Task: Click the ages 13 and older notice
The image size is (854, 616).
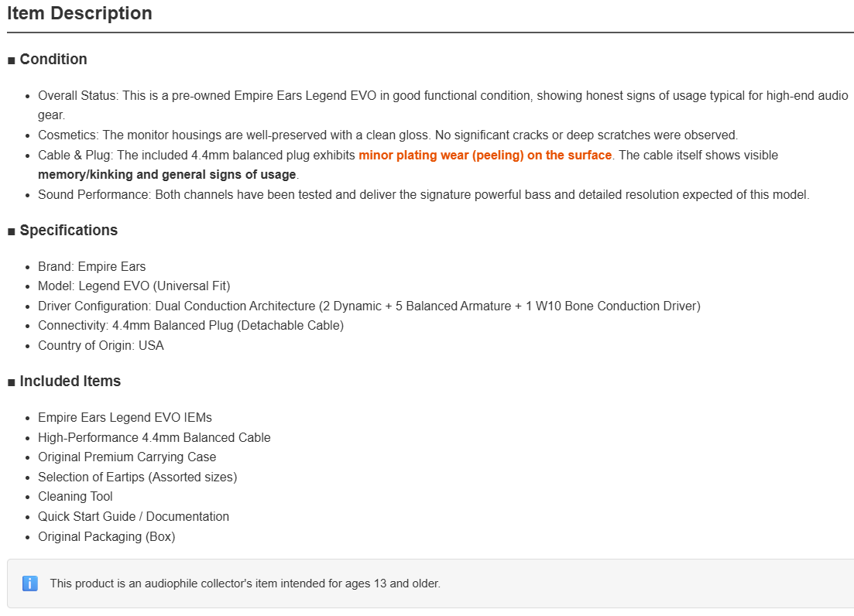Action: click(x=245, y=583)
